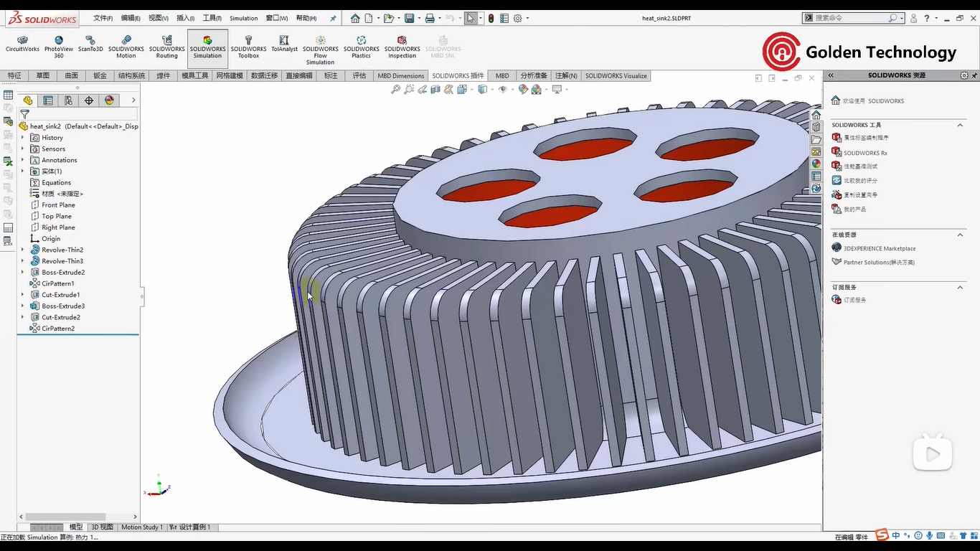Click the rebuild traffic light icon
Viewport: 980px width, 551px height.
pyautogui.click(x=491, y=18)
